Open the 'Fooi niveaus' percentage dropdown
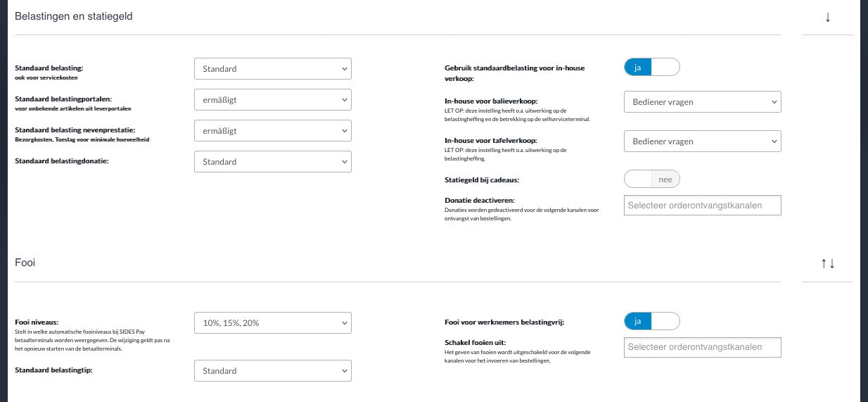Image resolution: width=868 pixels, height=402 pixels. [x=272, y=323]
